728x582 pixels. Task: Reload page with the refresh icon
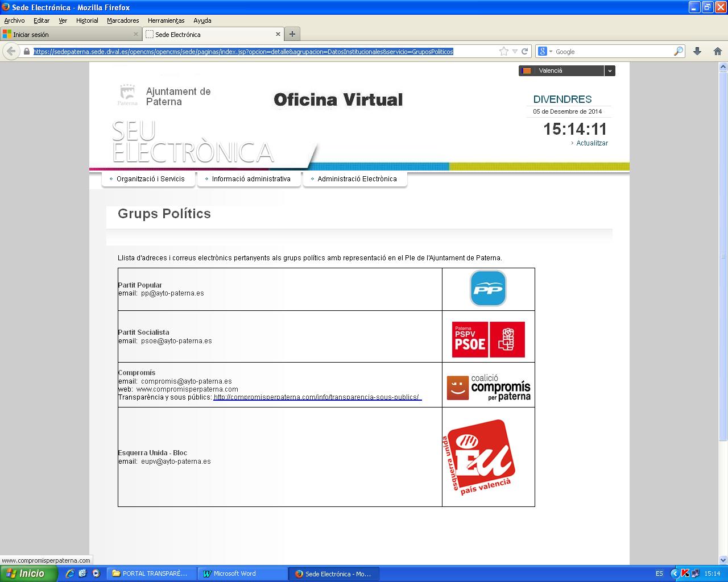pyautogui.click(x=524, y=51)
